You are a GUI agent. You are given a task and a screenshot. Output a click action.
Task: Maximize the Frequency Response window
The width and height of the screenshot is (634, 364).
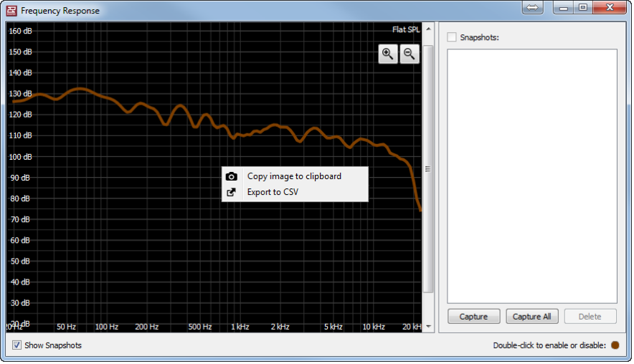pos(583,8)
